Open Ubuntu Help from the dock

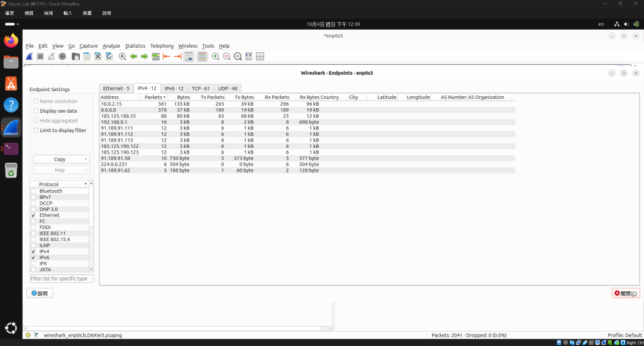click(x=11, y=105)
